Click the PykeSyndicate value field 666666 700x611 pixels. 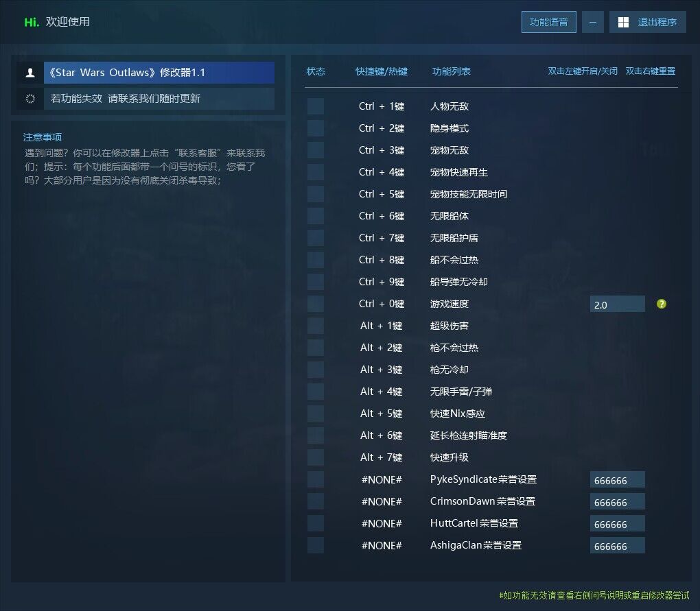[x=618, y=480]
